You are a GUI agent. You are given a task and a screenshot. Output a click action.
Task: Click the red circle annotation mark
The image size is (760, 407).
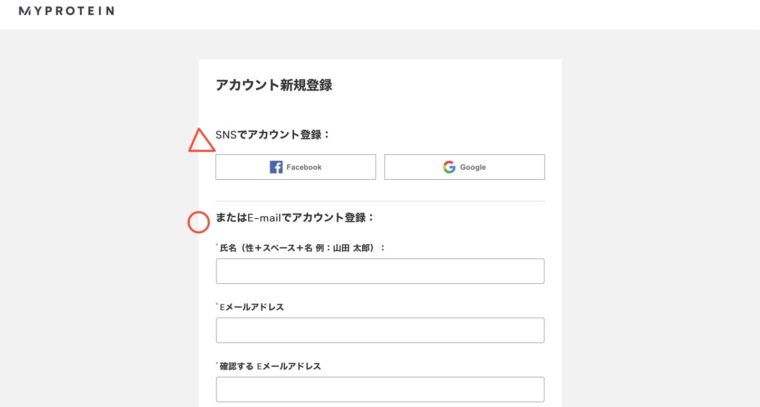pyautogui.click(x=199, y=222)
